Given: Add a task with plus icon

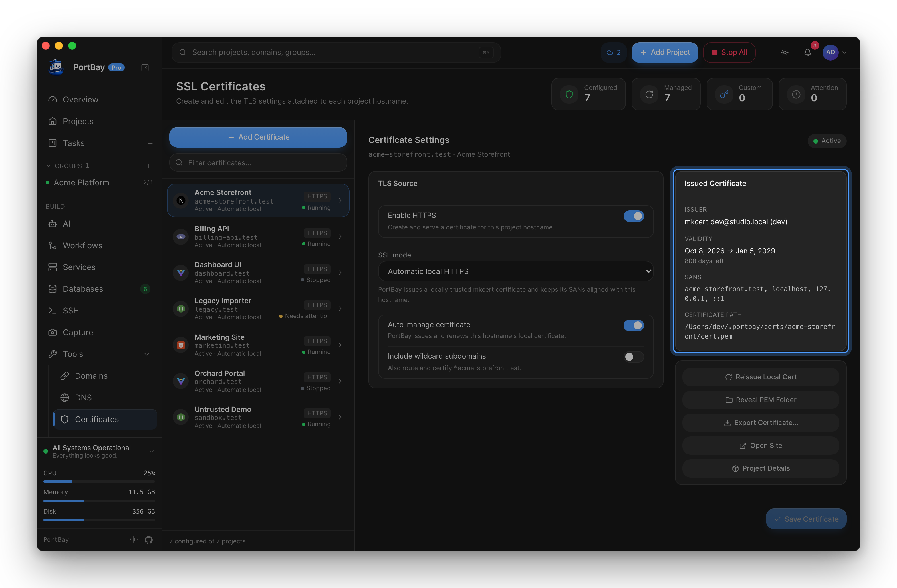Looking at the screenshot, I should pyautogui.click(x=150, y=143).
